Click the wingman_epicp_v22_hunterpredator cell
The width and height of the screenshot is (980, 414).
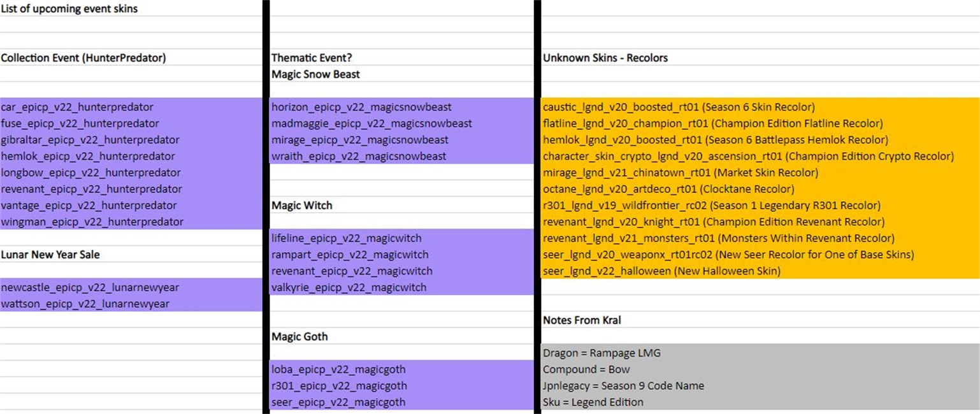[x=92, y=222]
